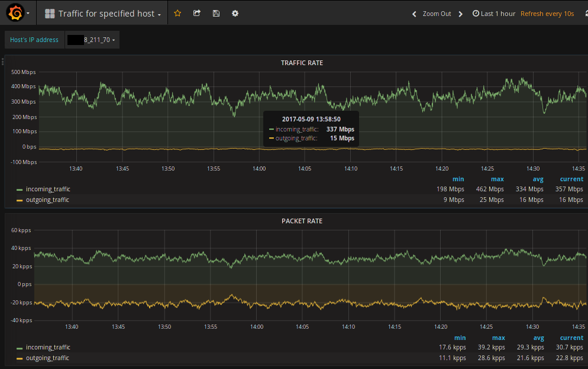The height and width of the screenshot is (369, 588).
Task: Shift time range back with the left arrow
Action: [x=414, y=14]
